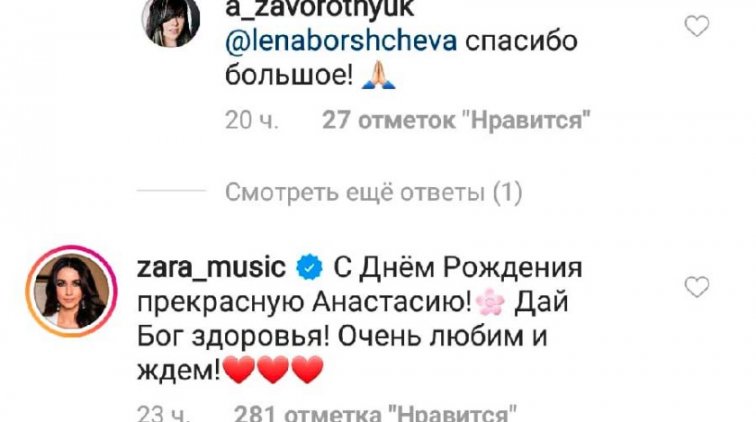View 27 отметок "Нравится" list

point(456,120)
